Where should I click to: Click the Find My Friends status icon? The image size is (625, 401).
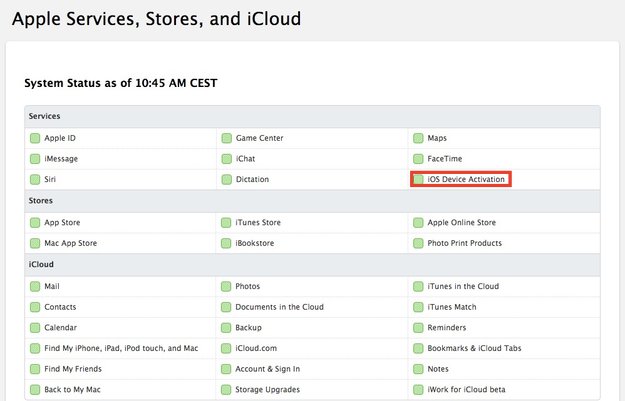(35, 369)
